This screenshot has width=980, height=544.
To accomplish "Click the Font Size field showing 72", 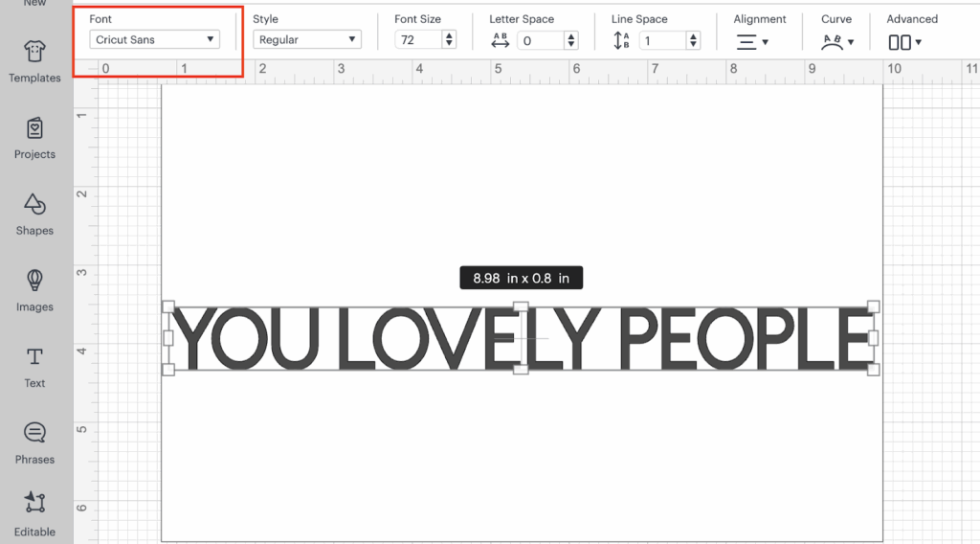I will tap(417, 40).
